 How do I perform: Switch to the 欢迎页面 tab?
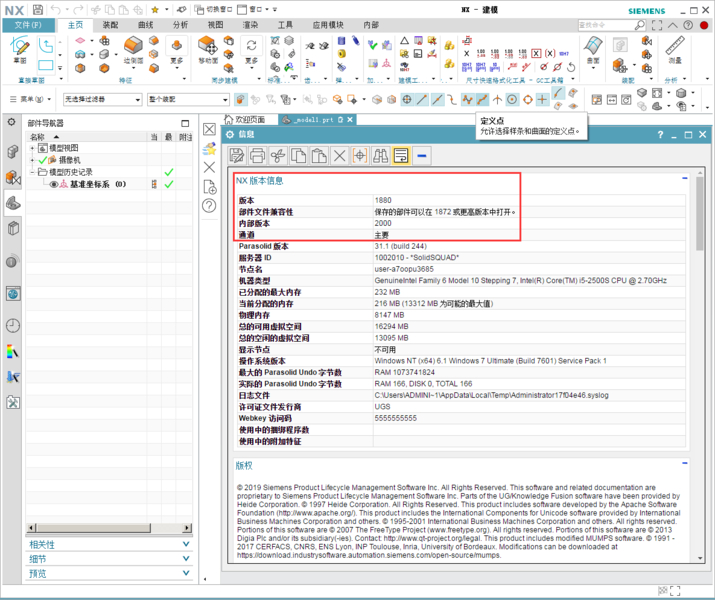click(250, 119)
